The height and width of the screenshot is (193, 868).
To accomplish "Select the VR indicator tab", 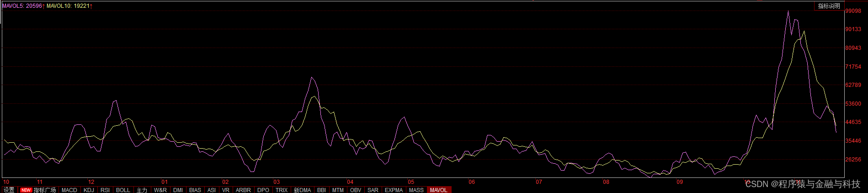I will tap(226, 190).
